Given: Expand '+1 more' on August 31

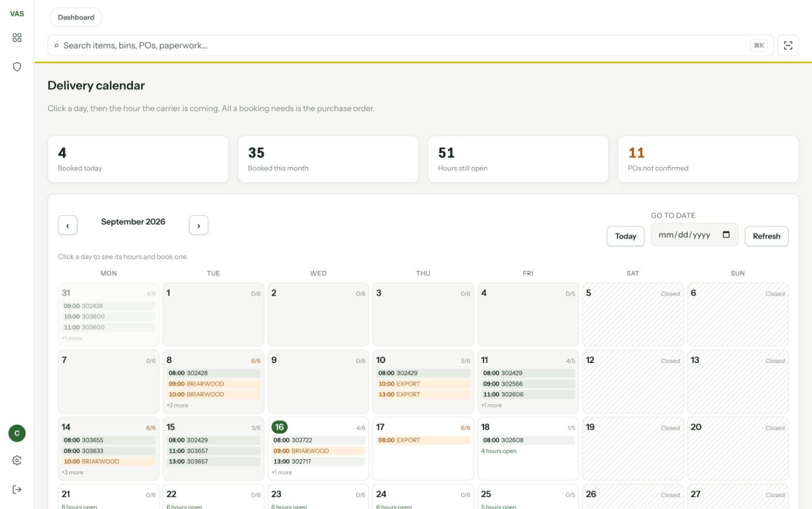Looking at the screenshot, I should pyautogui.click(x=72, y=338).
